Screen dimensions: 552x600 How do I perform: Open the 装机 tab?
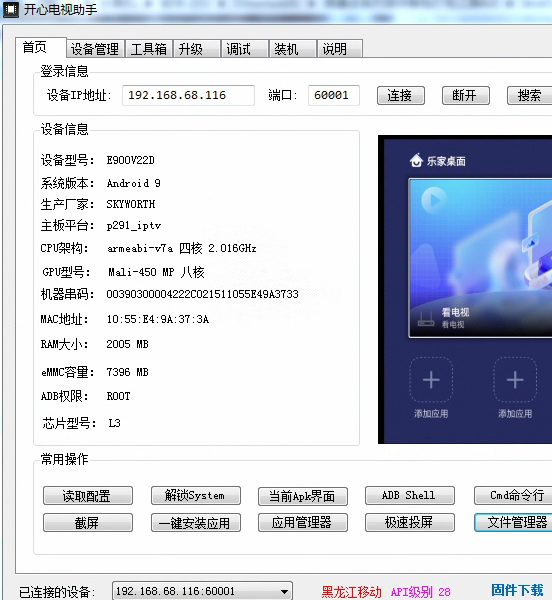293,49
